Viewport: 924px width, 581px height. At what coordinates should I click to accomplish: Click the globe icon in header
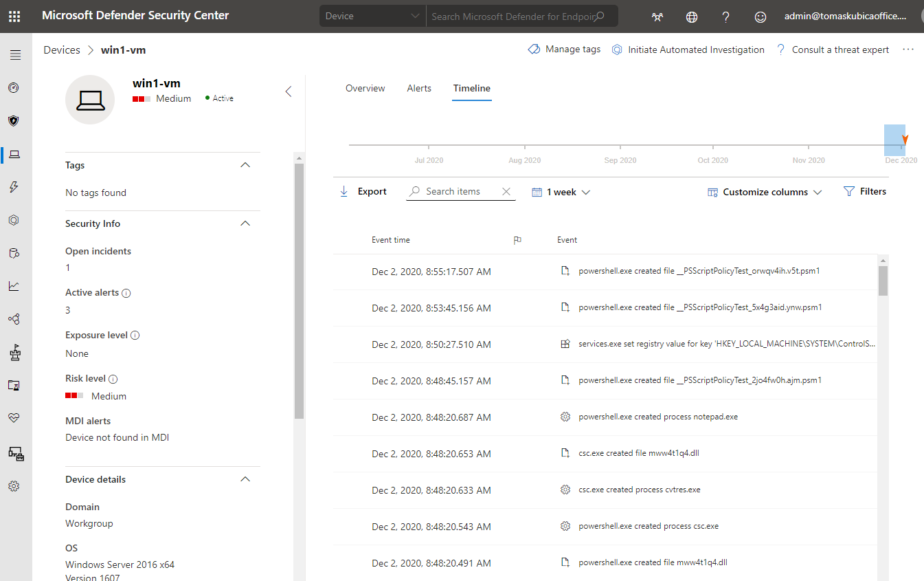coord(692,17)
